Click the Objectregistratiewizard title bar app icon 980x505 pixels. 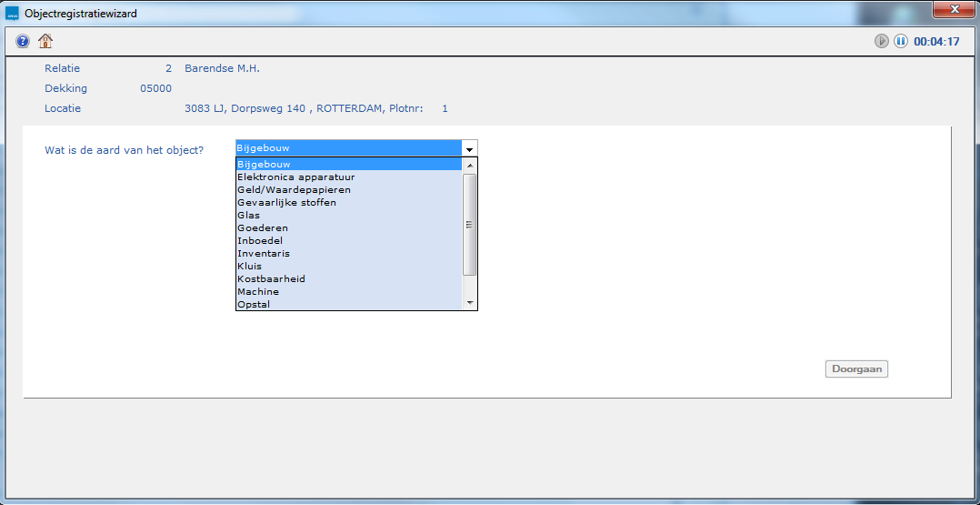[x=13, y=14]
